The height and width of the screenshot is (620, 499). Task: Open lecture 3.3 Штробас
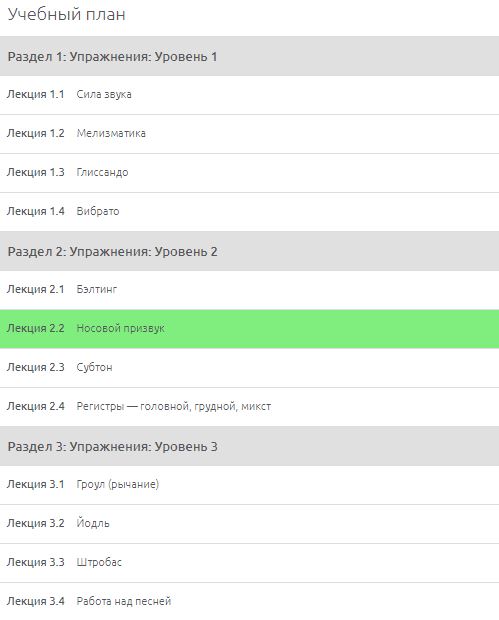[x=250, y=563]
